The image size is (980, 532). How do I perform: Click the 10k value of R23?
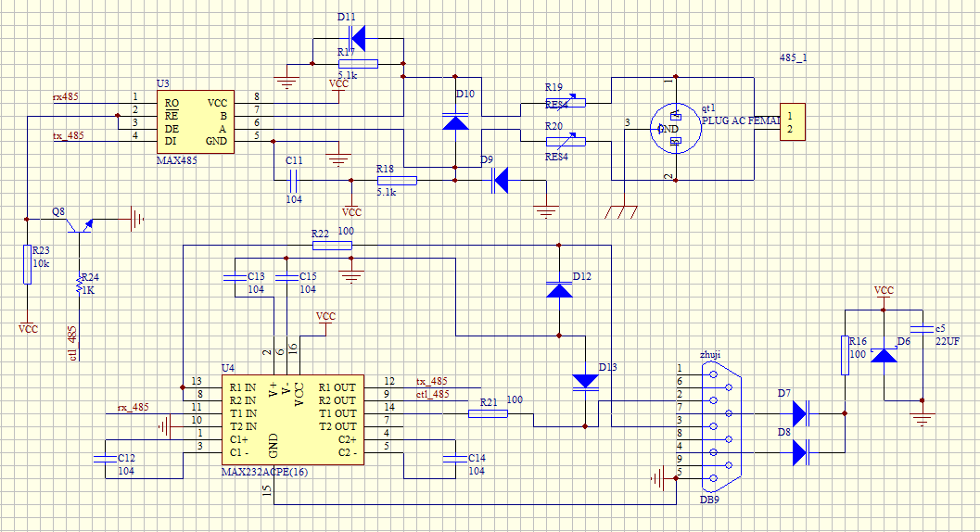tap(41, 264)
